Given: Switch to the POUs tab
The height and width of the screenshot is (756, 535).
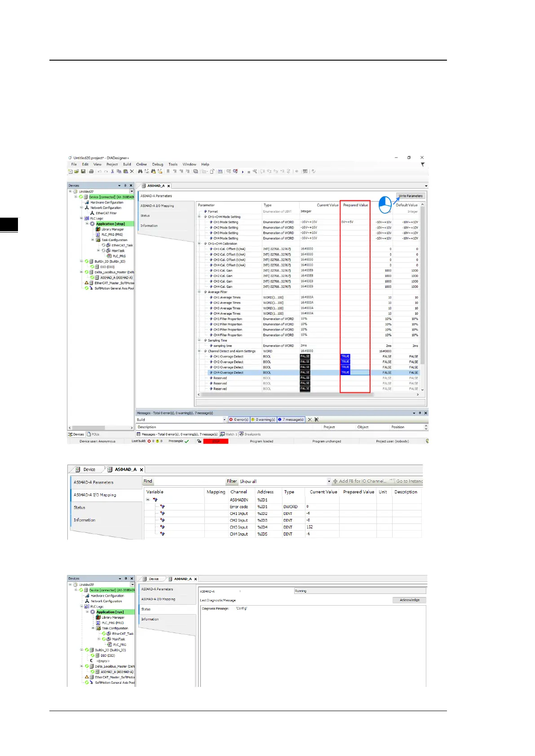Looking at the screenshot, I should coord(93,435).
